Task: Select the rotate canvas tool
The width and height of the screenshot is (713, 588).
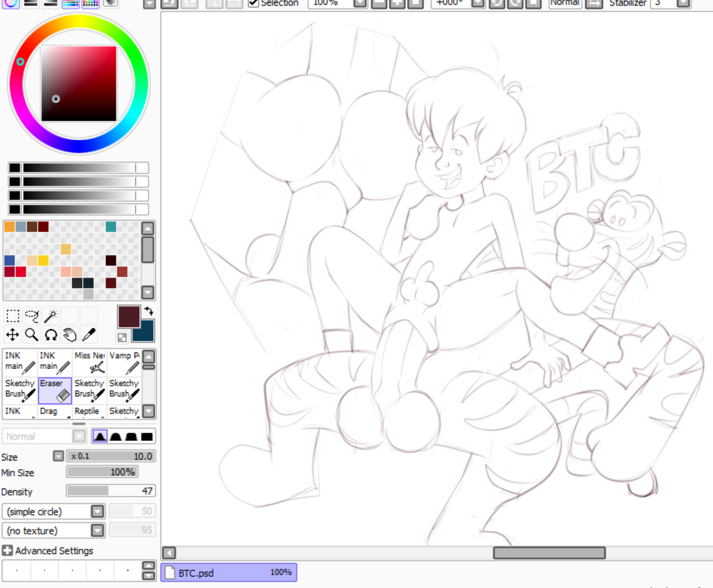Action: point(51,334)
